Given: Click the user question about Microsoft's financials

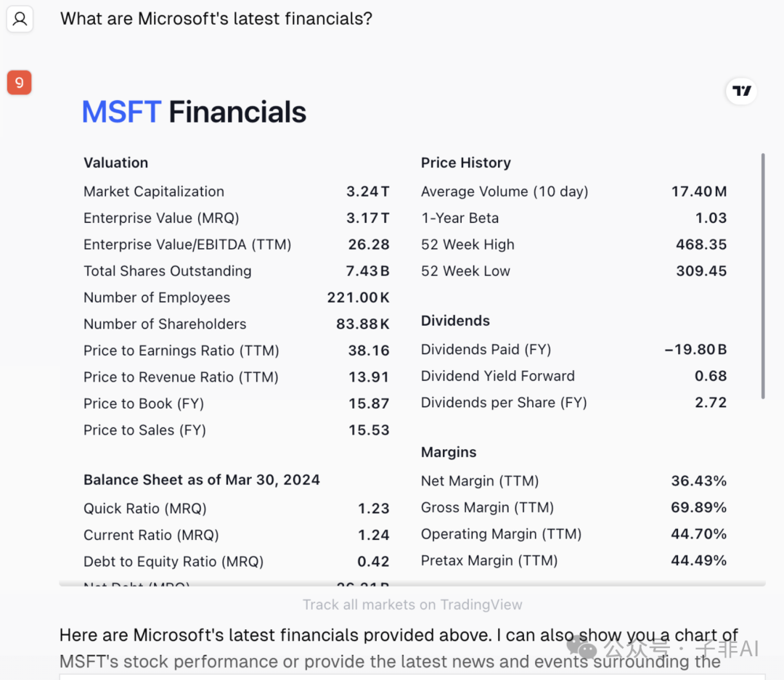Looking at the screenshot, I should [x=216, y=18].
